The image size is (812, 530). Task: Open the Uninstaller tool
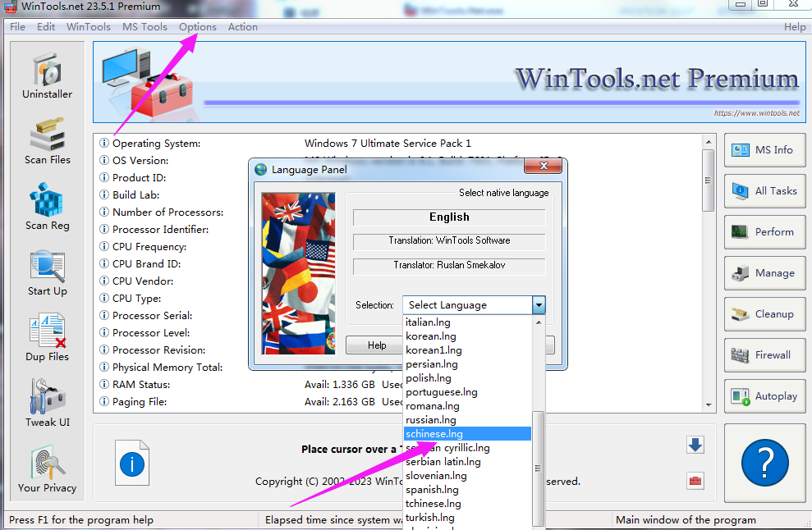point(47,74)
